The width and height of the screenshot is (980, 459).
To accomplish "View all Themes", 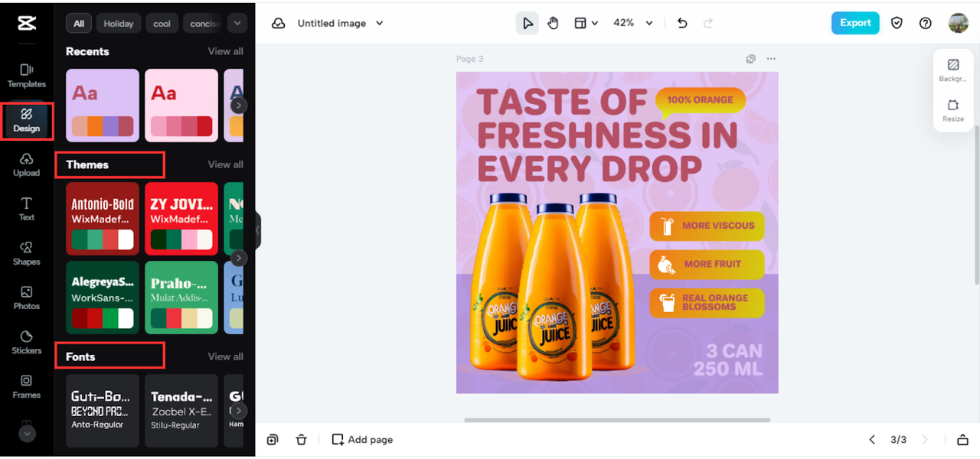I will click(x=225, y=164).
